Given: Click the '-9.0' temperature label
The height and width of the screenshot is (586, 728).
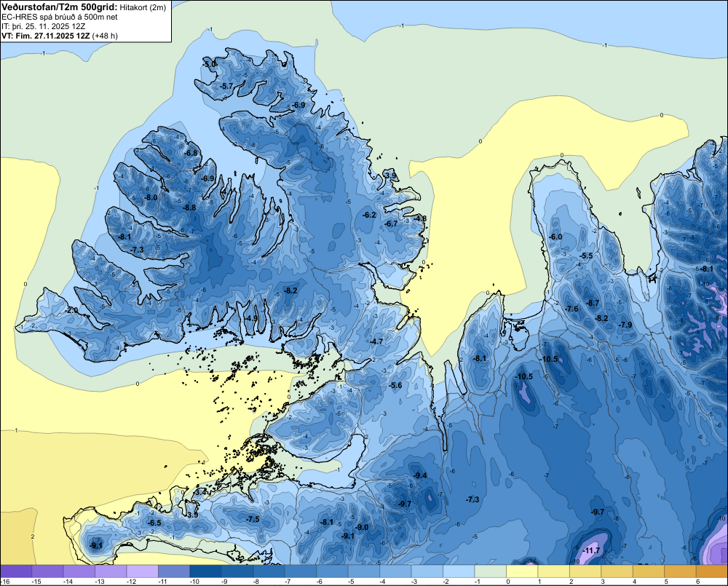Looking at the screenshot, I should click(x=362, y=528).
